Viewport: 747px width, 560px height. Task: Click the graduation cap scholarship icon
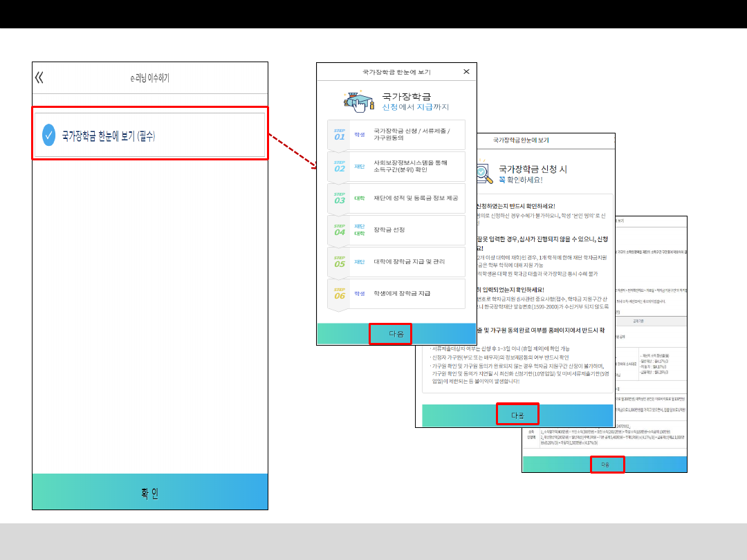(358, 101)
